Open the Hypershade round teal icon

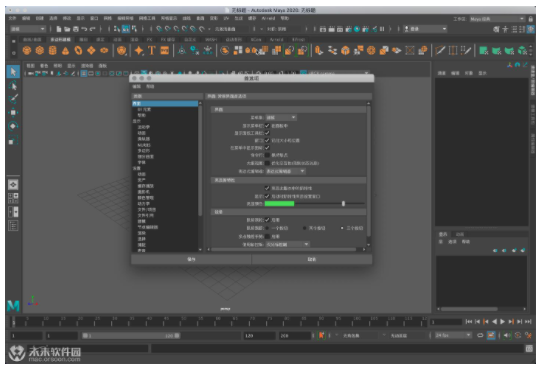[x=357, y=29]
